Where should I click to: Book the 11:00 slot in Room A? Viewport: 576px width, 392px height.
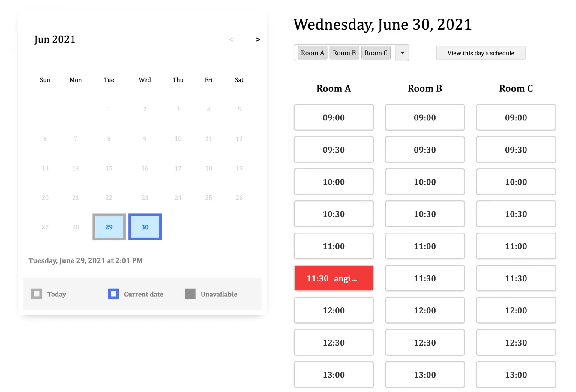tap(334, 246)
